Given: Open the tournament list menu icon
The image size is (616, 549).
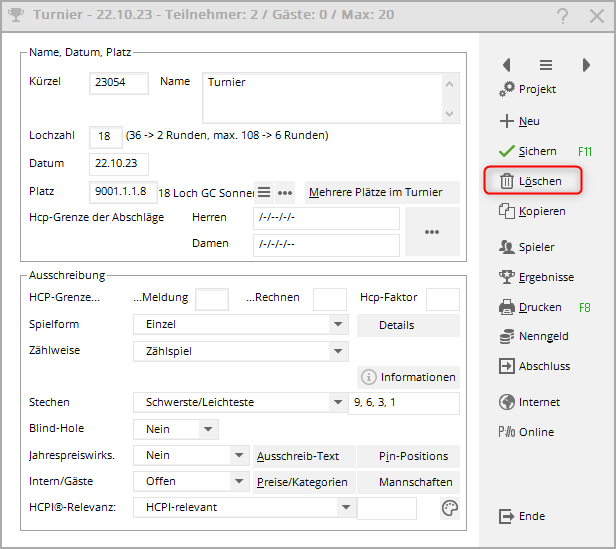Looking at the screenshot, I should 546,65.
